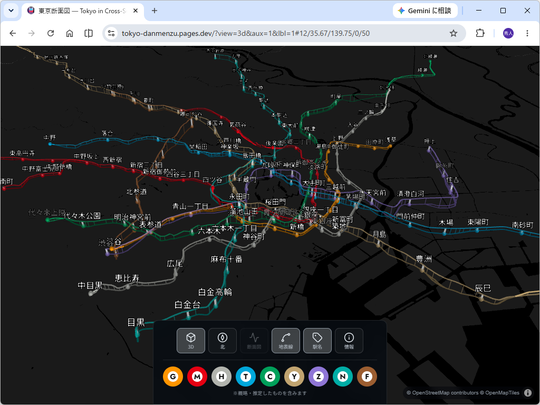This screenshot has width=540, height=405.
Task: Click the 北参道 station label
Action: tap(137, 192)
